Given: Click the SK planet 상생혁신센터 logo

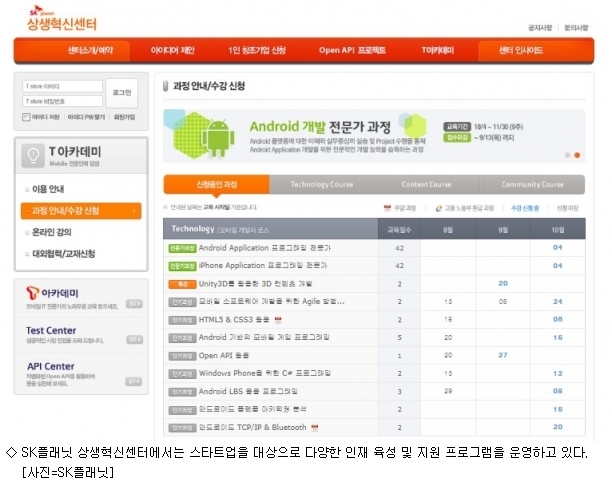Looking at the screenshot, I should point(62,19).
